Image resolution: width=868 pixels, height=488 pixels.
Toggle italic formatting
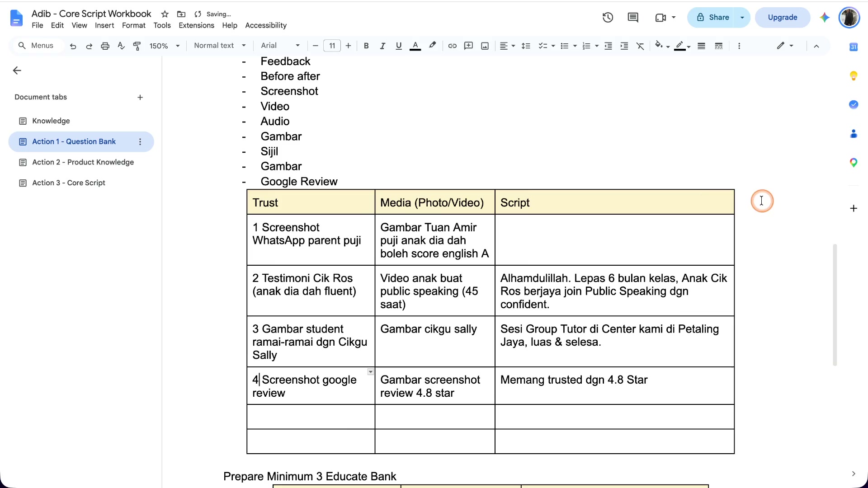tap(382, 46)
